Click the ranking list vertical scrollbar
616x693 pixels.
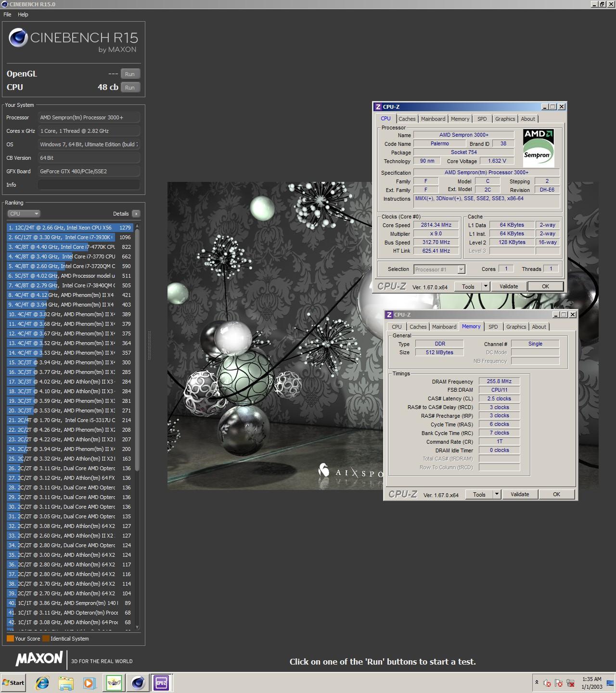[x=137, y=350]
